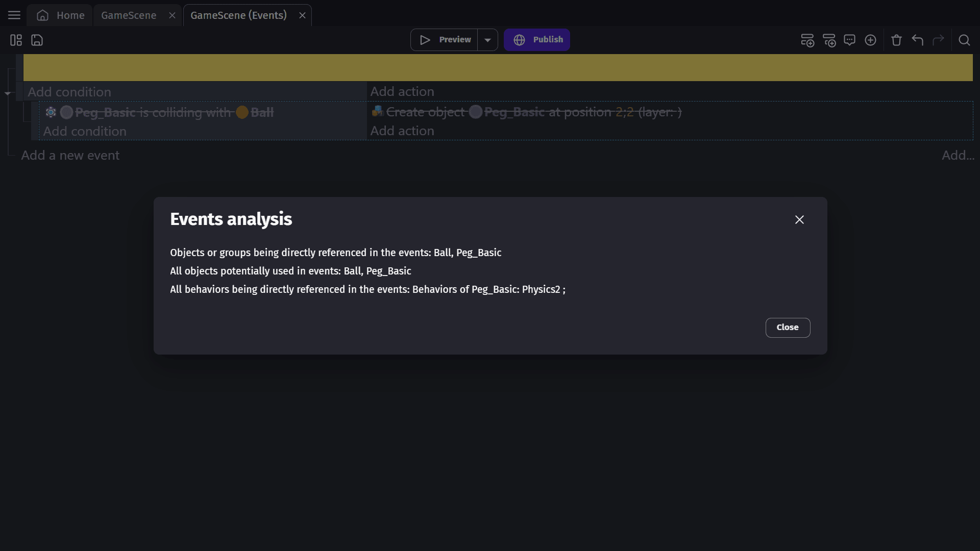Viewport: 980px width, 551px height.
Task: Dismiss Events analysis with the X
Action: tap(799, 220)
